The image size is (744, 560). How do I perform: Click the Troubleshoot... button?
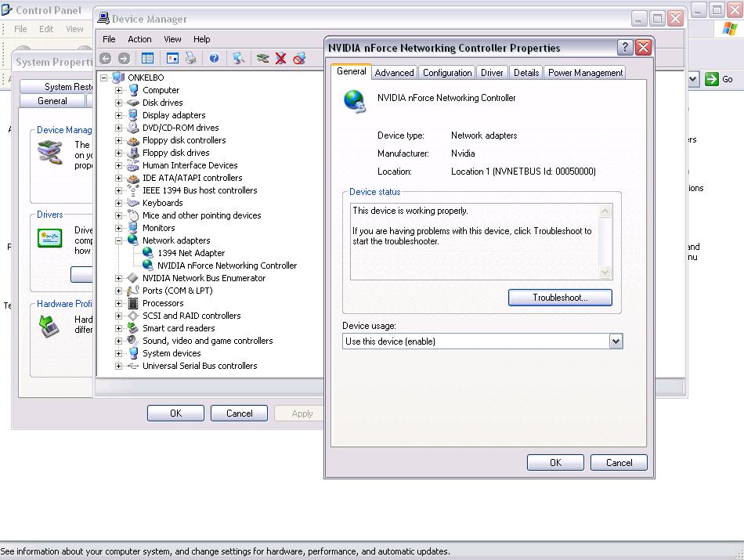560,298
